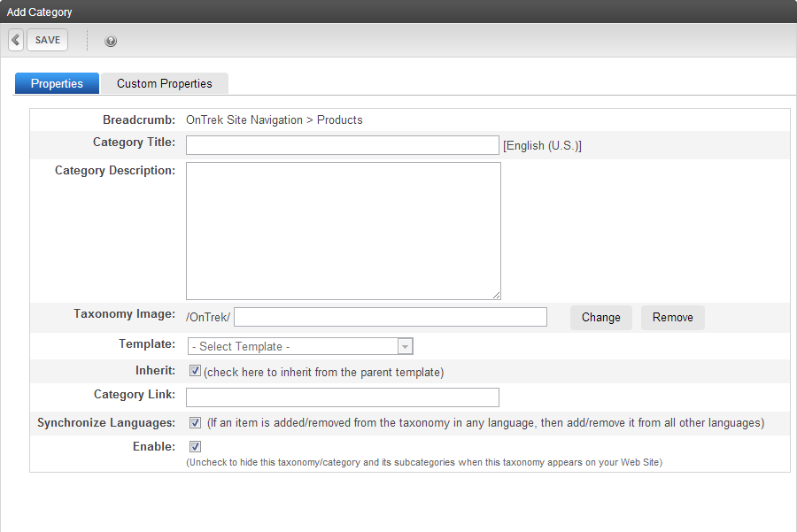Open the help question mark icon
This screenshot has height=532, width=797.
(x=111, y=41)
